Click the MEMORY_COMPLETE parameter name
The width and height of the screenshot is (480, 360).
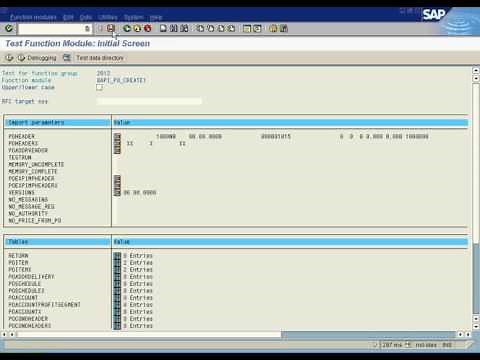[x=33, y=171]
